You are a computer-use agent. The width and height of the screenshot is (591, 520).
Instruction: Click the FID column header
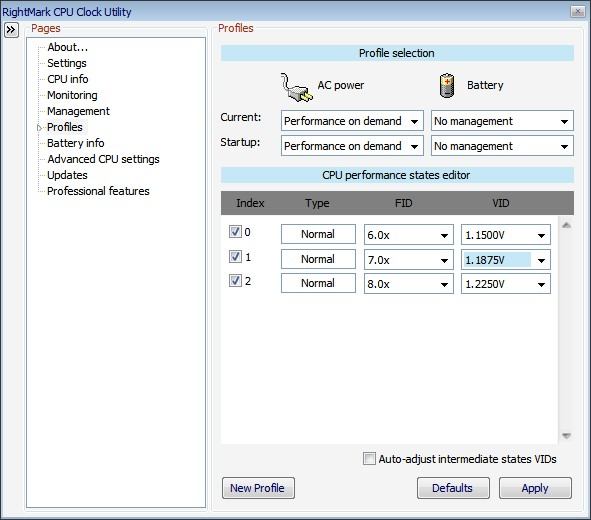click(403, 203)
